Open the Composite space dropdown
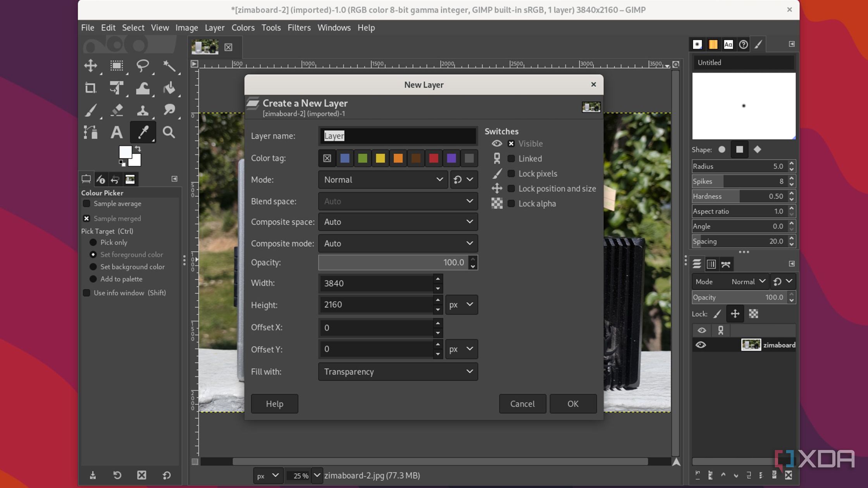 pos(398,222)
